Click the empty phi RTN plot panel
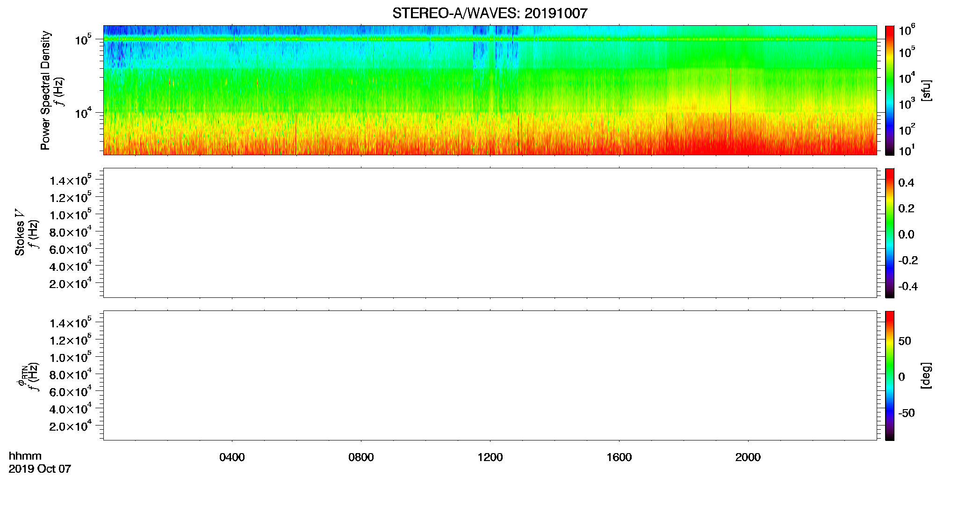Viewport: 980px width, 505px height. pyautogui.click(x=490, y=375)
